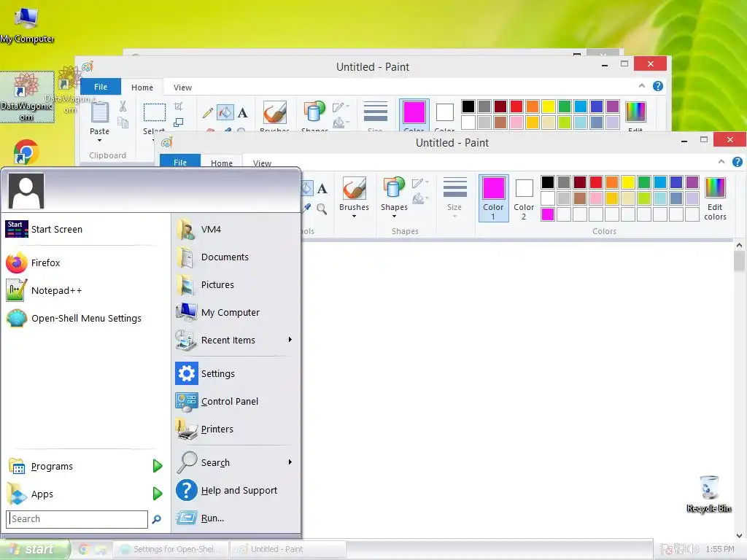Switch to Home tab in front Paint window

click(x=222, y=163)
